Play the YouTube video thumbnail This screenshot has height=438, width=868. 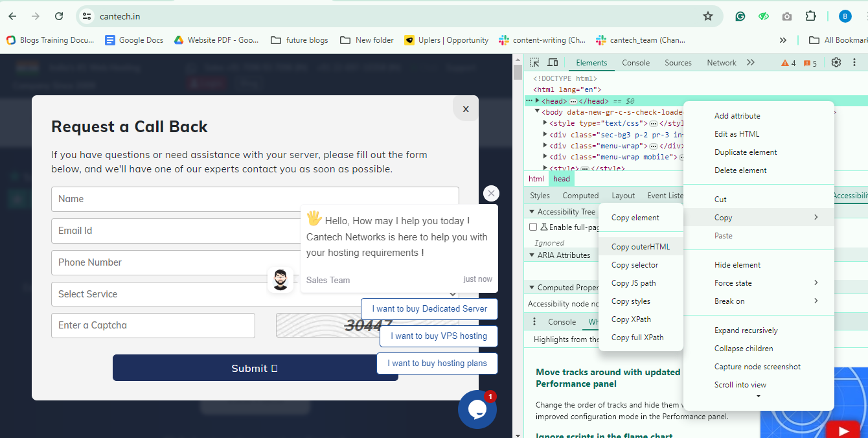click(x=844, y=431)
